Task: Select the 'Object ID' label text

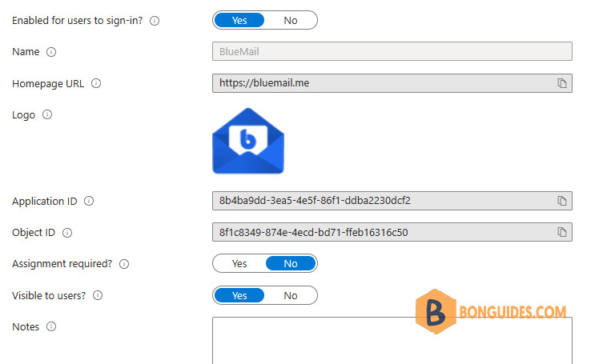Action: [x=34, y=233]
